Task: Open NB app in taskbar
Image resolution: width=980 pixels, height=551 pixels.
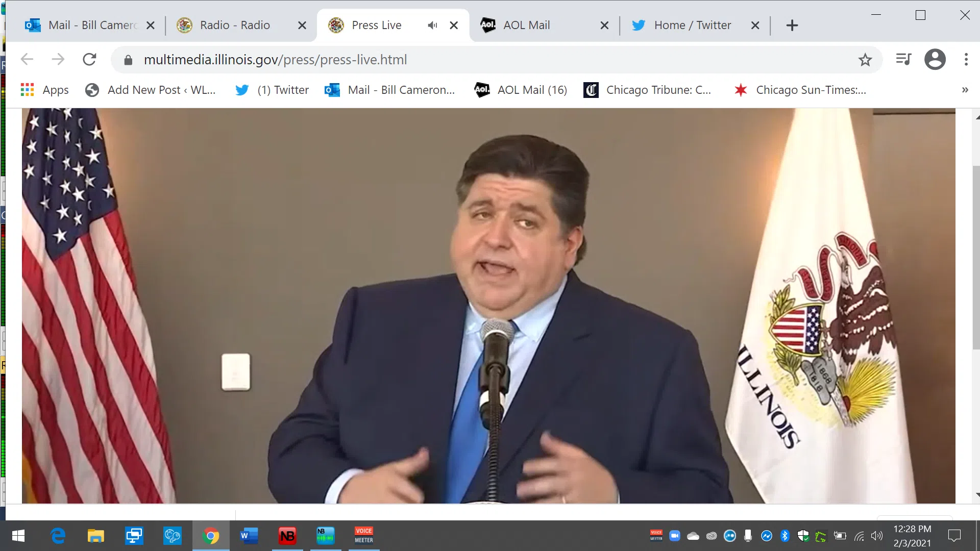Action: point(287,536)
